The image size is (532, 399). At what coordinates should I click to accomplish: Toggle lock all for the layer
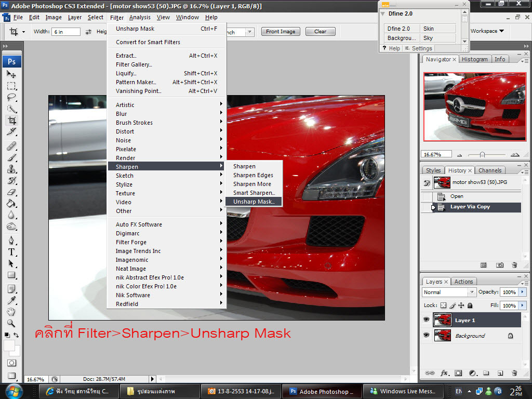point(470,305)
